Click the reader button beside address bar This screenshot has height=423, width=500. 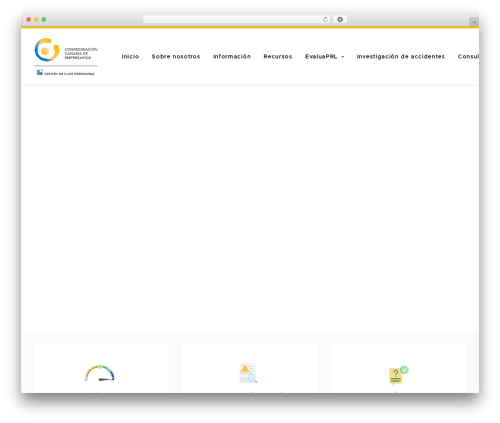(x=340, y=20)
